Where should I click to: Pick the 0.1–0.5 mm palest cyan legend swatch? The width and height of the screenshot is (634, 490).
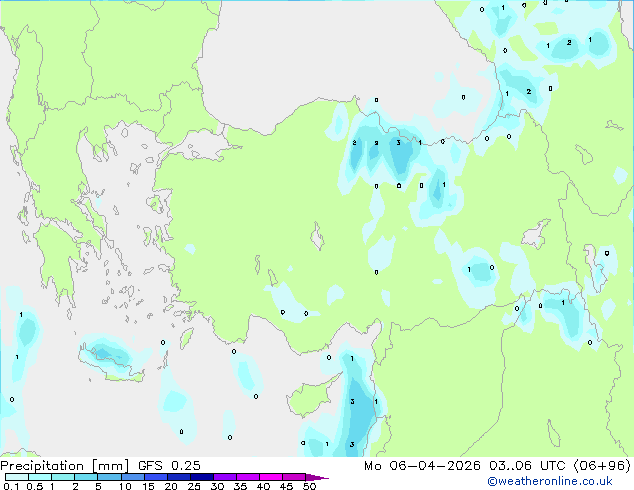pyautogui.click(x=17, y=477)
